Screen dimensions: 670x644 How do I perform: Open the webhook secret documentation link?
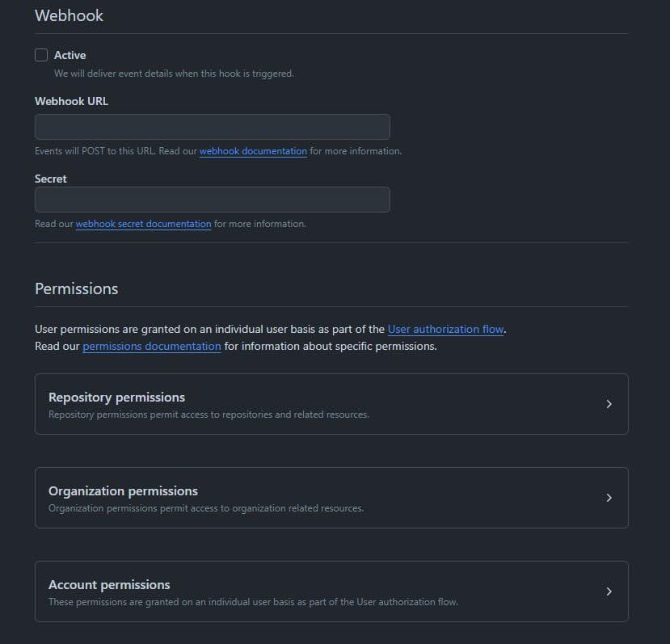143,224
